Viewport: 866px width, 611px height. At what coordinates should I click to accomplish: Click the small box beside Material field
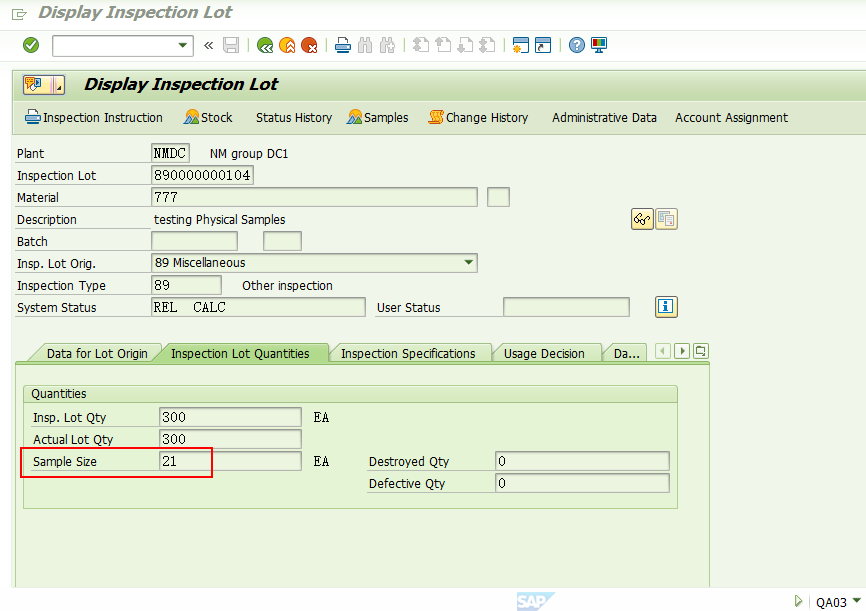click(x=498, y=197)
